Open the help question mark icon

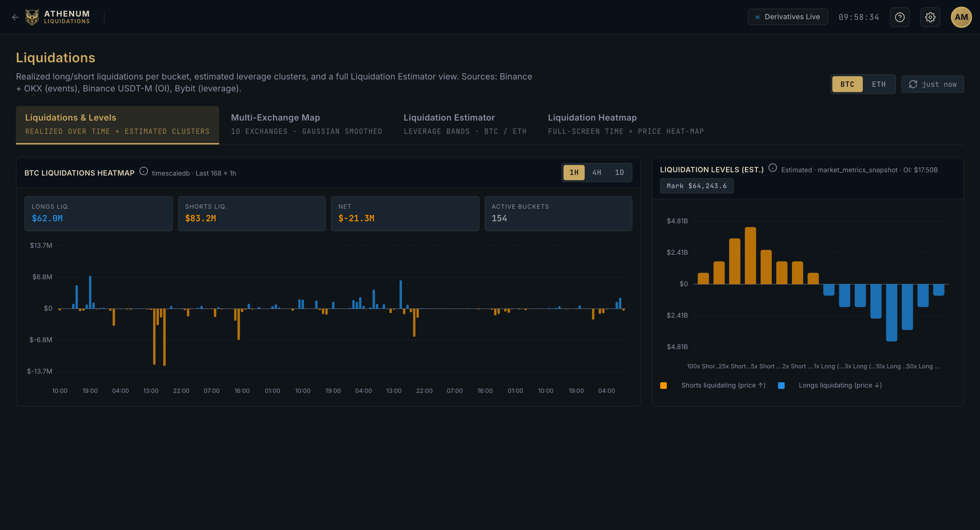pos(899,17)
